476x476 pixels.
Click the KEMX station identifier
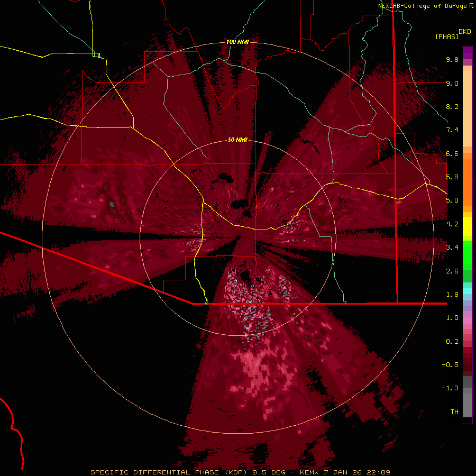pyautogui.click(x=309, y=472)
